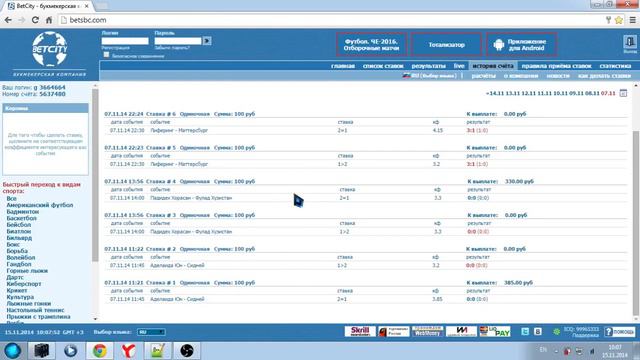Screen dimensions: 640x360
Task: Open the calendar icon beside date list
Action: pyautogui.click(x=623, y=93)
